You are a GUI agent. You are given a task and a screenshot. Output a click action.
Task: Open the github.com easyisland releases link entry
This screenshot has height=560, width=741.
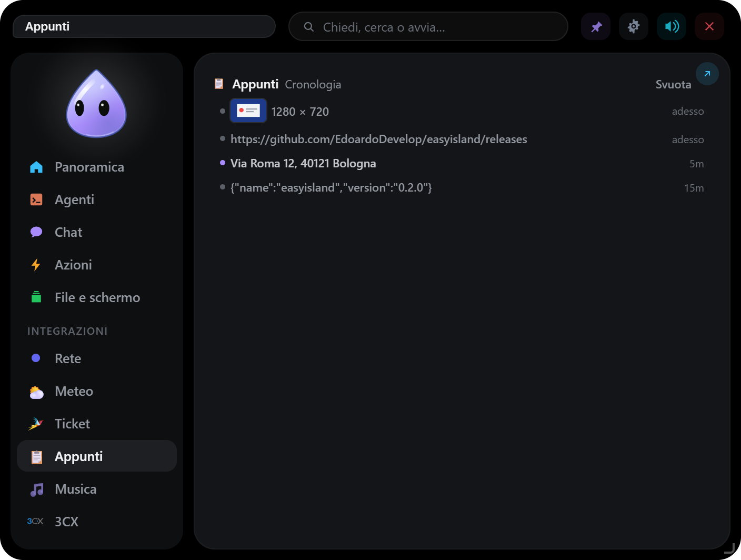coord(379,139)
